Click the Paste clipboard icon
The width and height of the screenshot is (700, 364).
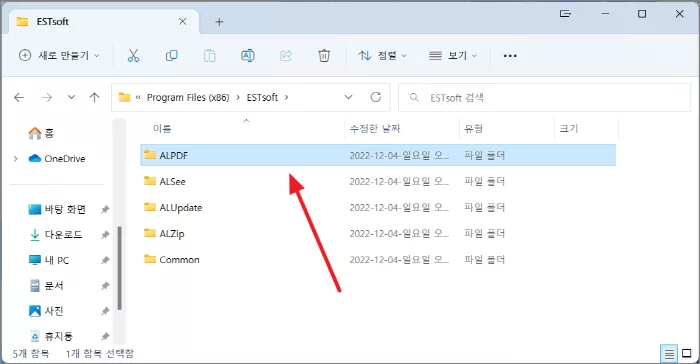[x=209, y=55]
